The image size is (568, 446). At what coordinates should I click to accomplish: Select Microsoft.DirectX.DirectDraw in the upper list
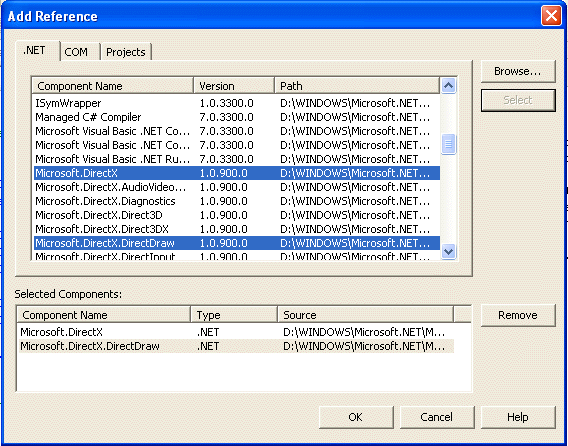point(237,243)
